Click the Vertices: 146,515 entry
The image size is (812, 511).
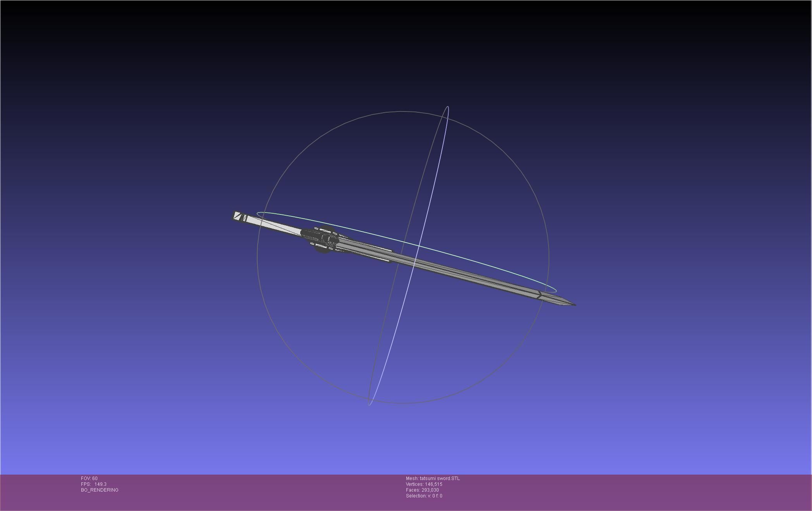pyautogui.click(x=424, y=484)
